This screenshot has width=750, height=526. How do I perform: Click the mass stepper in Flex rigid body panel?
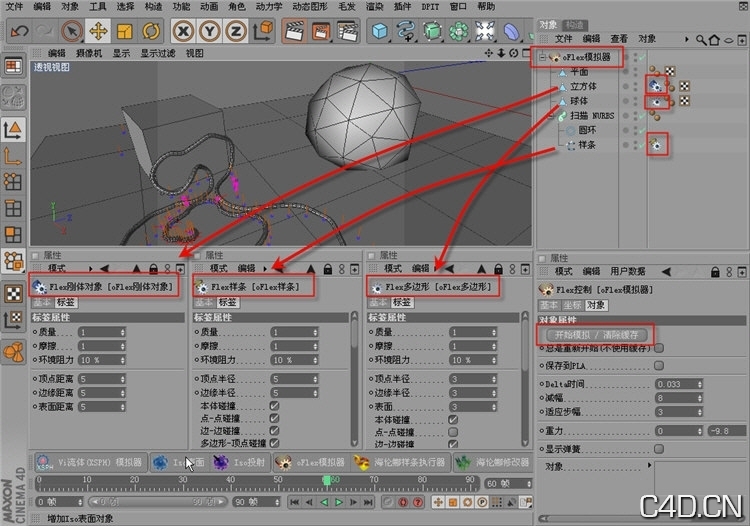click(123, 332)
